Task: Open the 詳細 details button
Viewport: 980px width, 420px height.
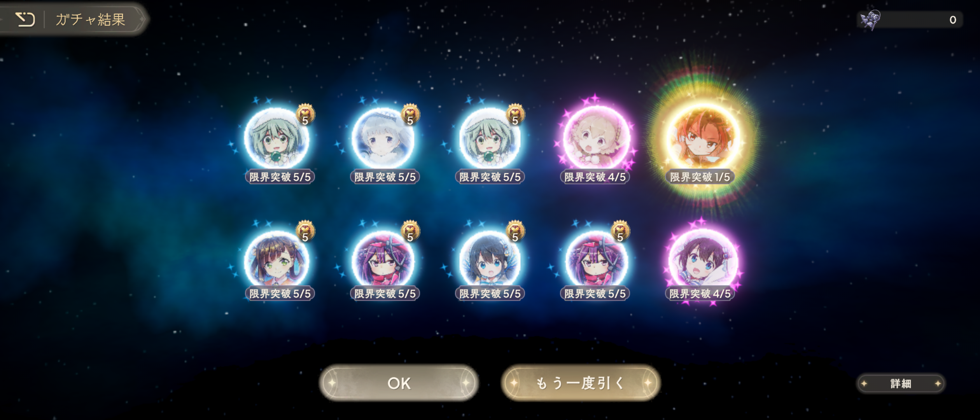Action: [901, 384]
